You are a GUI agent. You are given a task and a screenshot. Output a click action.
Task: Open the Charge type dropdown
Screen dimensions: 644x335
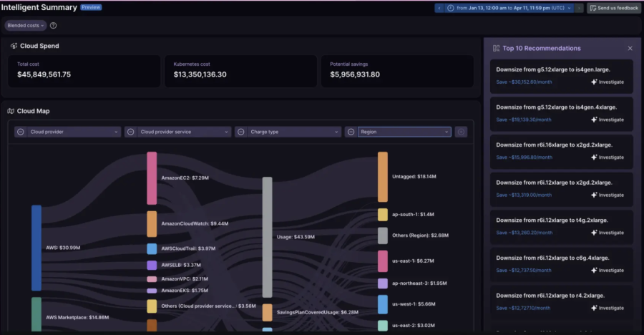[x=294, y=132]
